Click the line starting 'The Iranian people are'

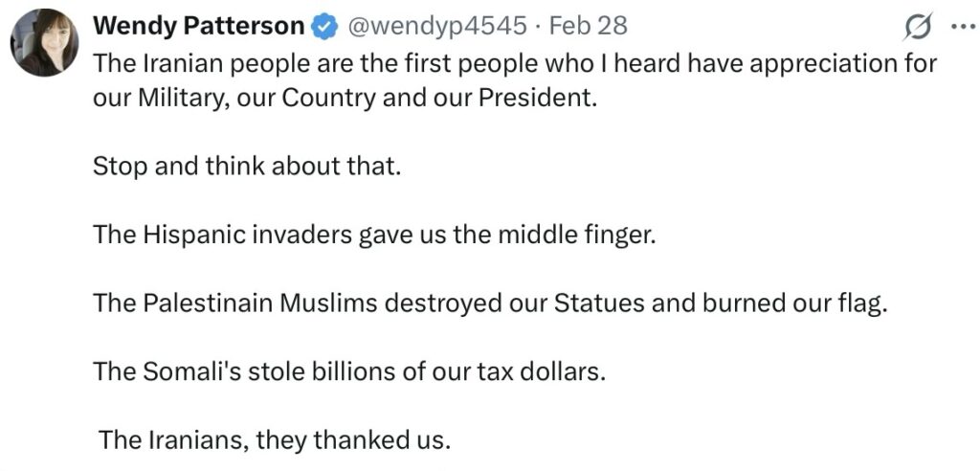coord(514,63)
